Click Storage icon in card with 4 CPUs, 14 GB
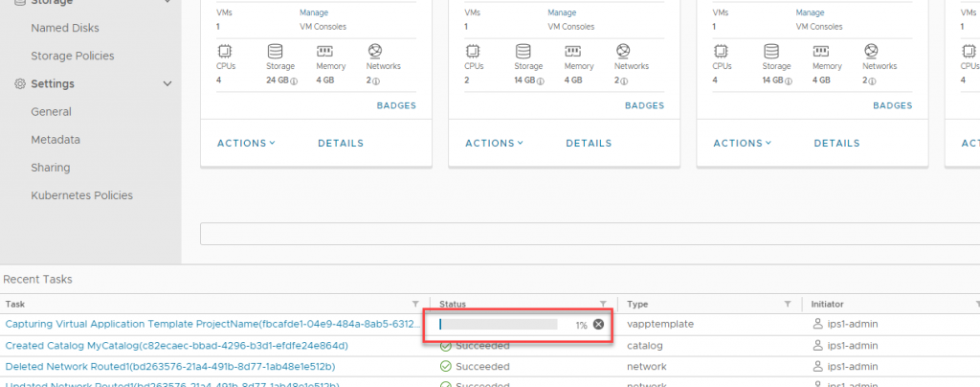Image resolution: width=980 pixels, height=387 pixels. tap(770, 51)
